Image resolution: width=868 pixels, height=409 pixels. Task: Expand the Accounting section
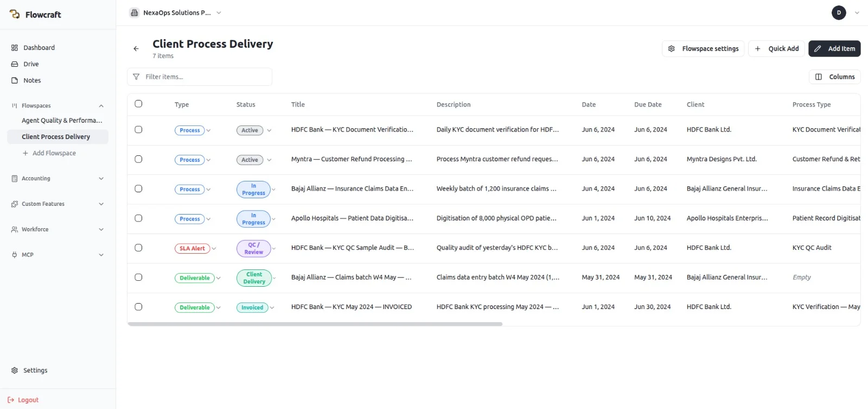(x=101, y=179)
